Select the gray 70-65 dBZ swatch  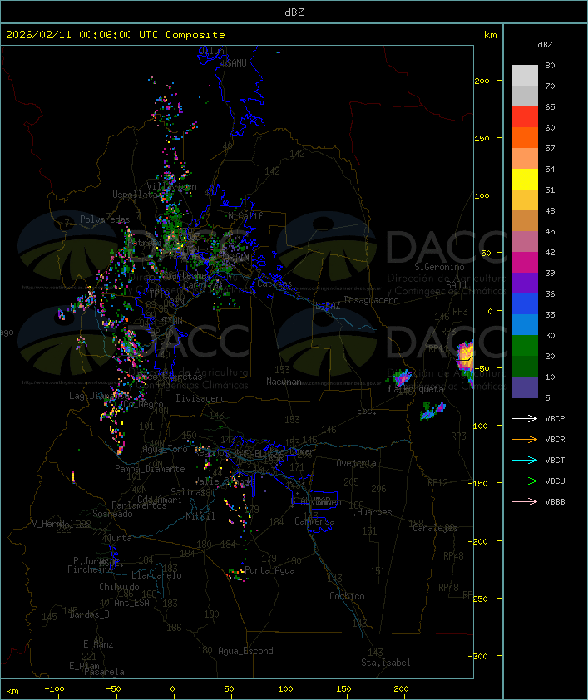pos(525,96)
